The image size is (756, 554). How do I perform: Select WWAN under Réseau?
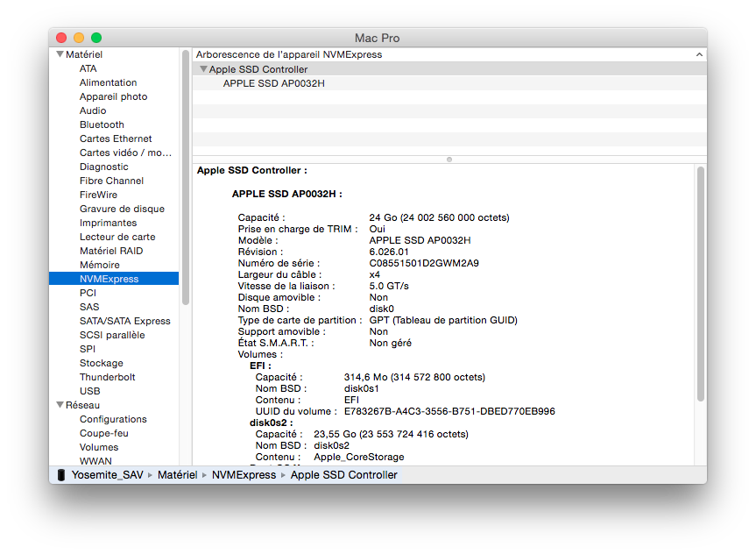tap(95, 461)
